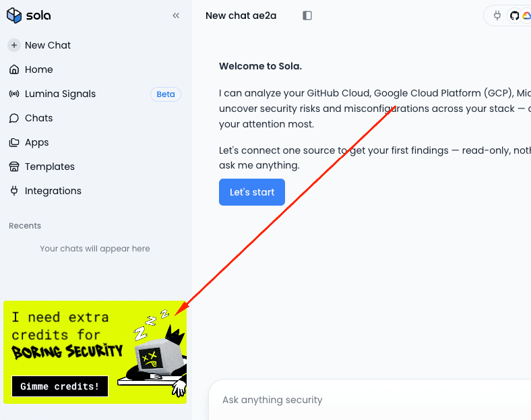Toggle the side panel icon beside chat title

(x=307, y=16)
